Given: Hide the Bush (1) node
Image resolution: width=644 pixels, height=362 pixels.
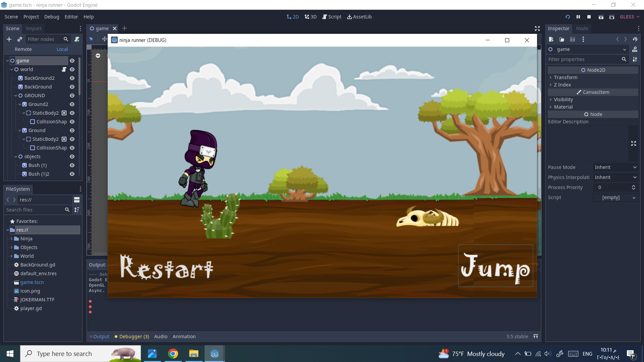Looking at the screenshot, I should tap(72, 165).
